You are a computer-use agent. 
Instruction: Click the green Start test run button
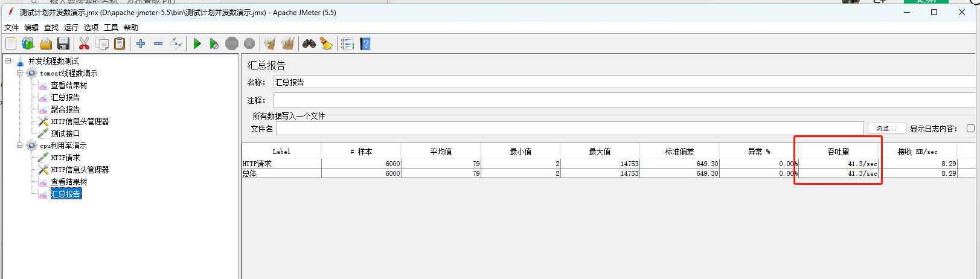pos(197,43)
